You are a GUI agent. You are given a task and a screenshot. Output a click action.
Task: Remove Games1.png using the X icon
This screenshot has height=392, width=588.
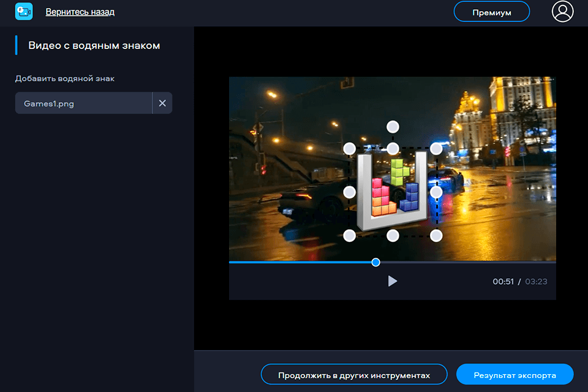click(162, 103)
